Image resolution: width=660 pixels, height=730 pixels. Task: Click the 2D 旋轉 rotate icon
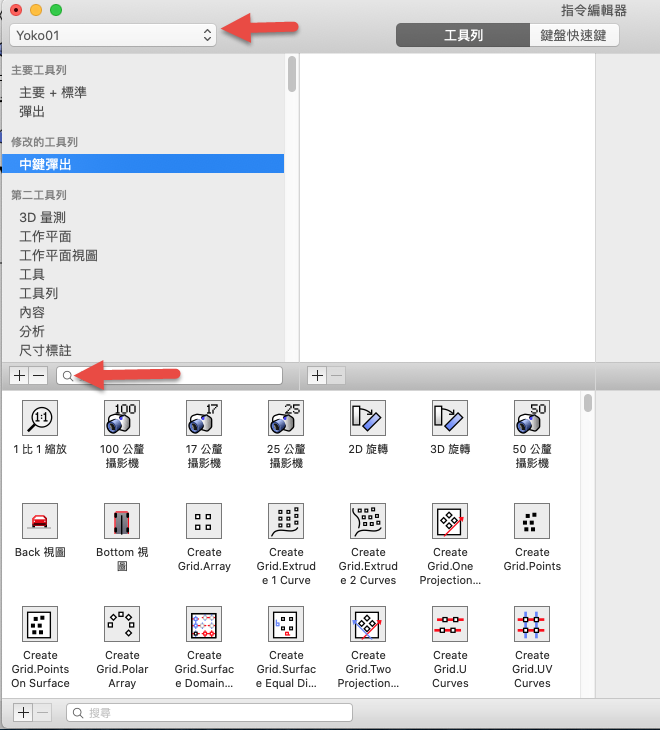tap(368, 418)
